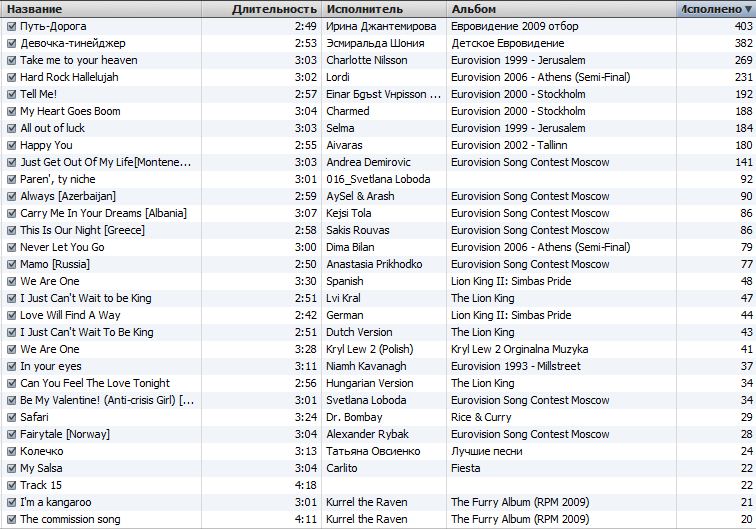Click artist Lordi
Image resolution: width=756 pixels, height=529 pixels.
[338, 77]
